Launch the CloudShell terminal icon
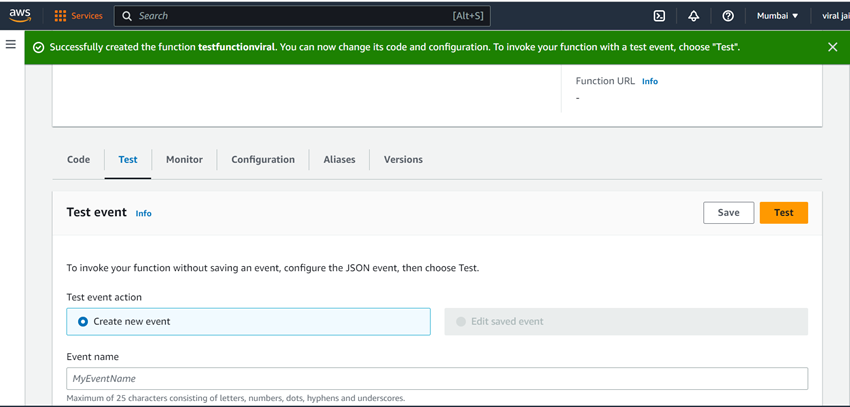The width and height of the screenshot is (850, 407). point(659,16)
